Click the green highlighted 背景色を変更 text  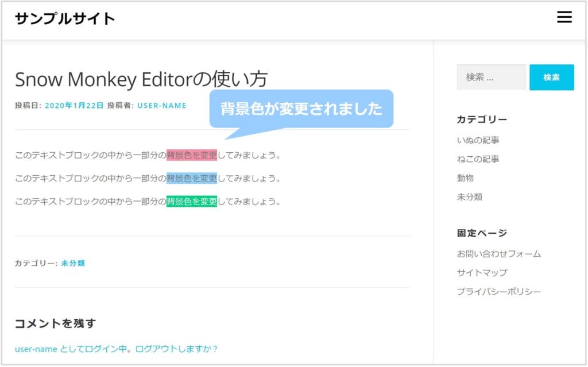(192, 202)
